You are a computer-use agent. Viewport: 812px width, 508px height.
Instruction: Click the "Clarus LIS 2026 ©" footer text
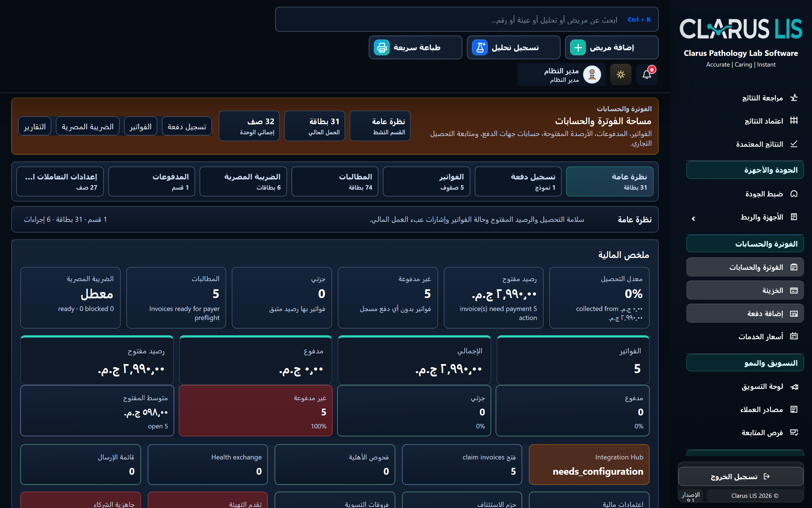click(754, 496)
